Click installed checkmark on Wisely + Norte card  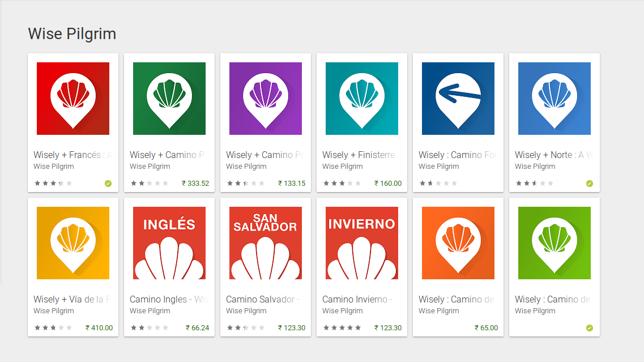coord(590,183)
